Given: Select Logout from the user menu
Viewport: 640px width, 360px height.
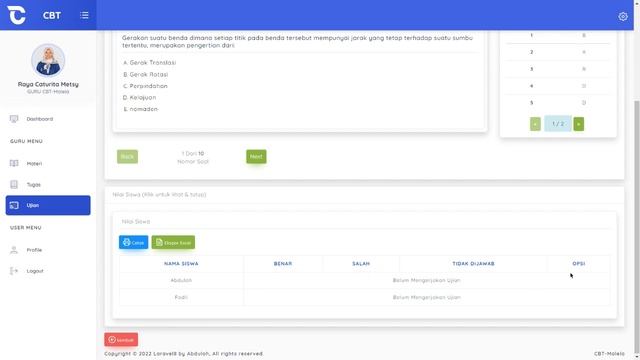Looking at the screenshot, I should tap(48, 271).
